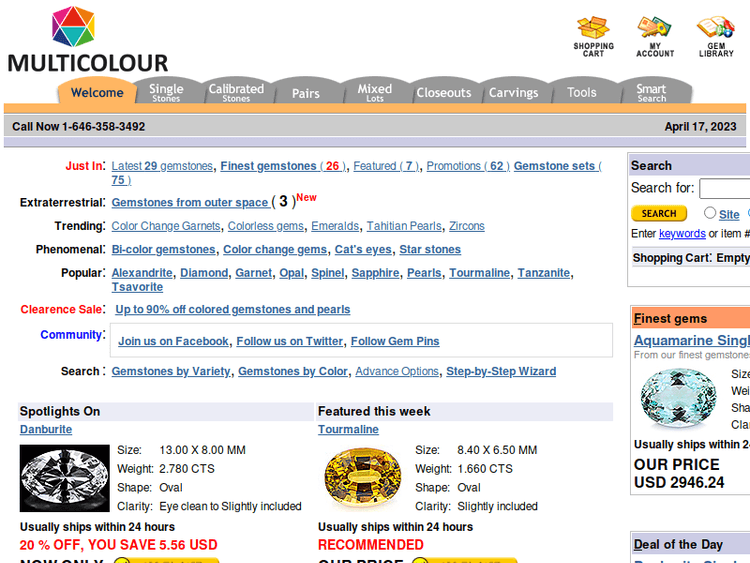The width and height of the screenshot is (750, 563).
Task: Open the Calibrated Stones tab
Action: pyautogui.click(x=236, y=92)
